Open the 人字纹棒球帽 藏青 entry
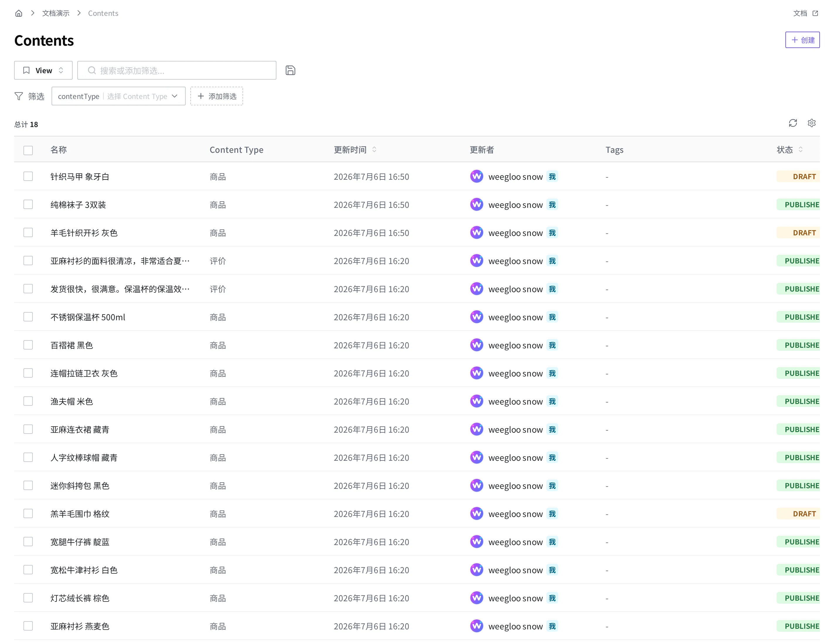This screenshot has height=644, width=834. (x=84, y=457)
